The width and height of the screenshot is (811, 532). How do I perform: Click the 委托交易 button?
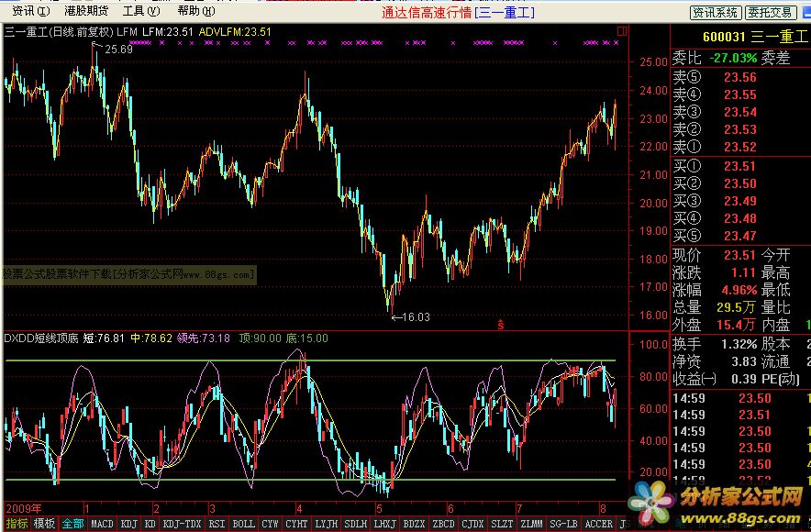[x=770, y=13]
